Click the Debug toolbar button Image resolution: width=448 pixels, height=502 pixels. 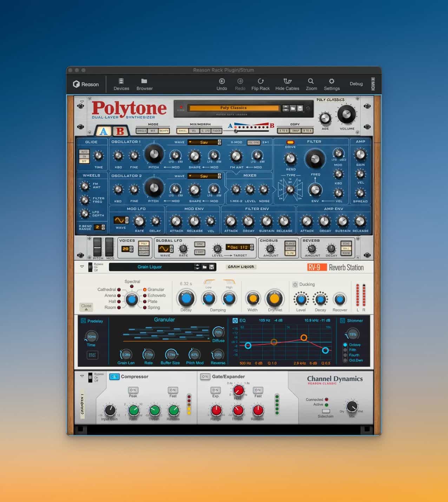pos(356,84)
